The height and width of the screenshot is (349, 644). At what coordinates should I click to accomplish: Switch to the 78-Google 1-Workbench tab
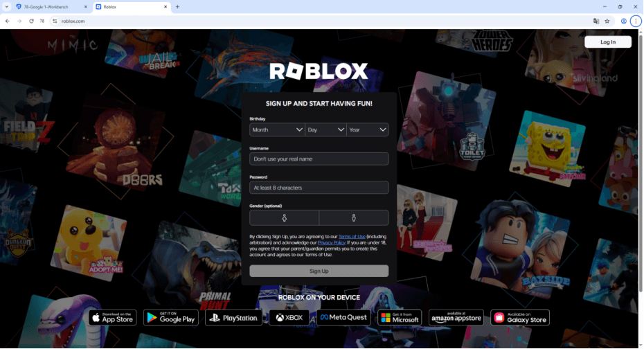pyautogui.click(x=46, y=7)
